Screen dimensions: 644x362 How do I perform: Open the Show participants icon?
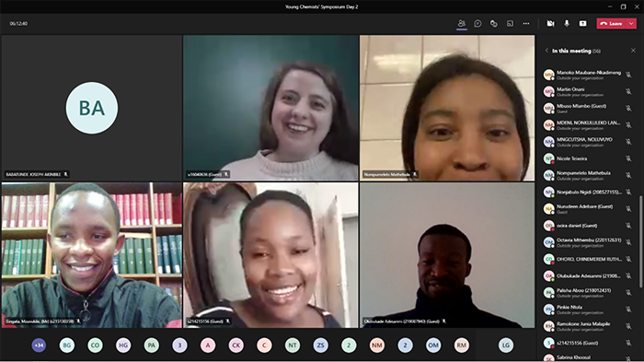(x=462, y=23)
